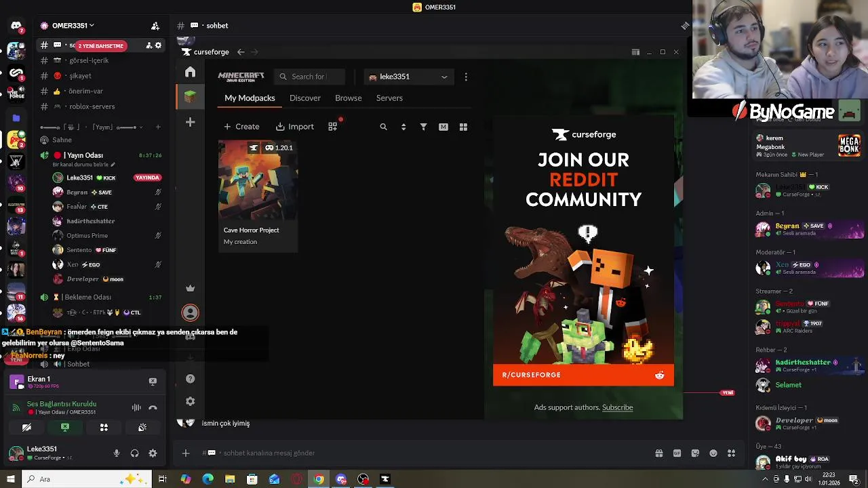Switch to the Discover tab
This screenshot has height=488, width=868.
(x=305, y=98)
